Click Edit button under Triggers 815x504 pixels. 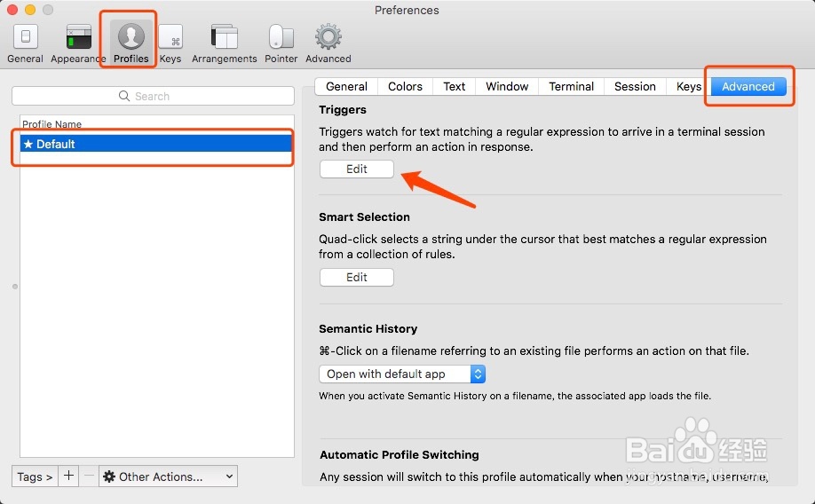(357, 169)
